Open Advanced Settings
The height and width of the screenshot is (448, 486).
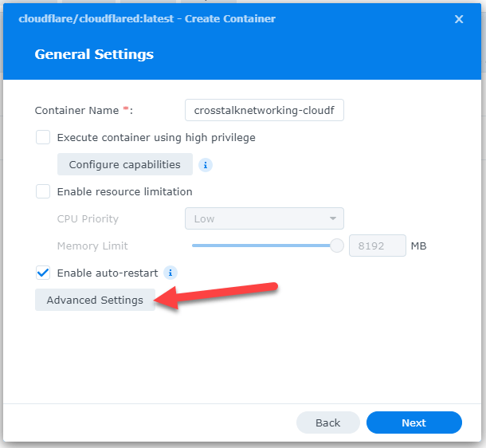tap(95, 300)
